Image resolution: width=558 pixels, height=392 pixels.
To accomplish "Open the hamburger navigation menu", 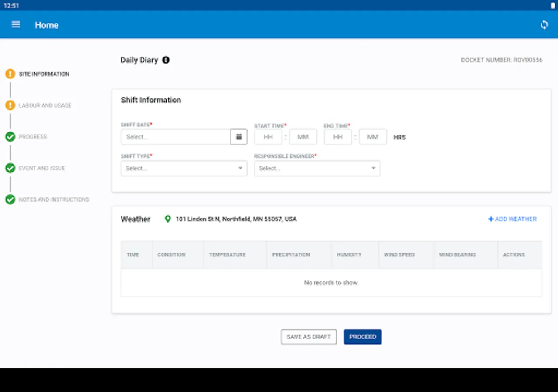I will (x=16, y=25).
